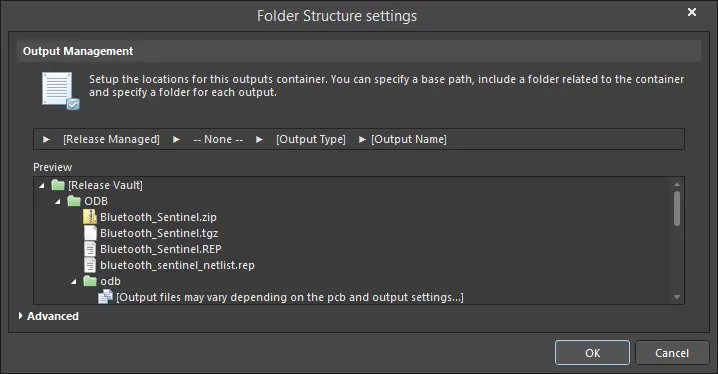
Task: Confirm settings with the OK button
Action: [592, 353]
